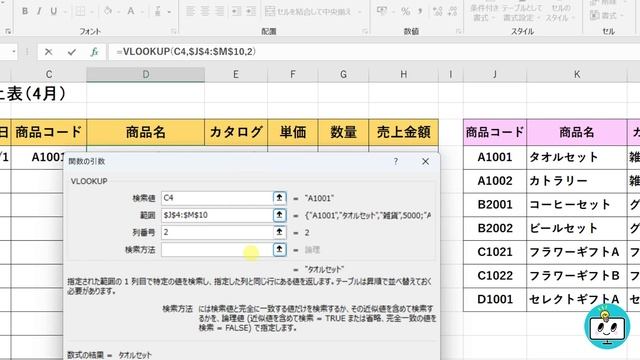Click the 検索値 input field

217,198
